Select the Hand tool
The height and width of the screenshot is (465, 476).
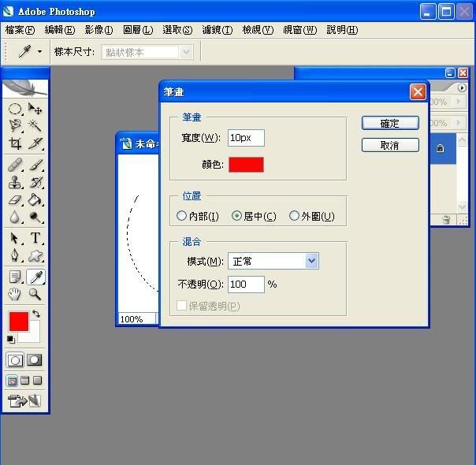click(x=15, y=294)
